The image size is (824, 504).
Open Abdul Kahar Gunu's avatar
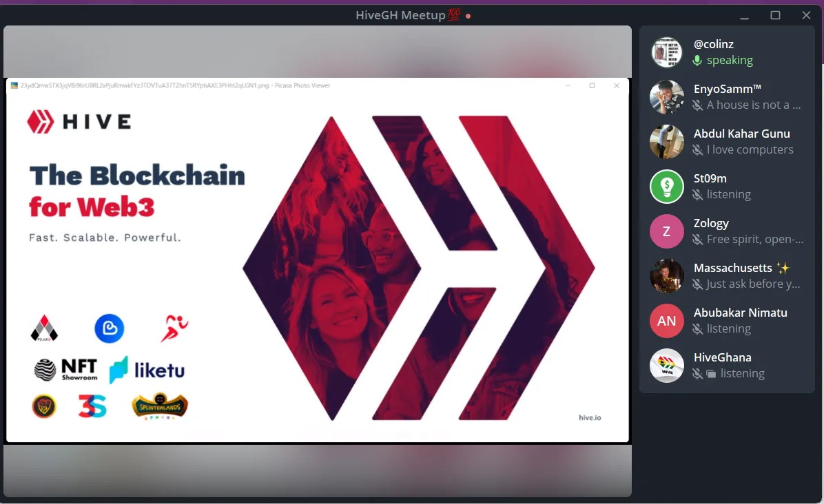(x=667, y=142)
